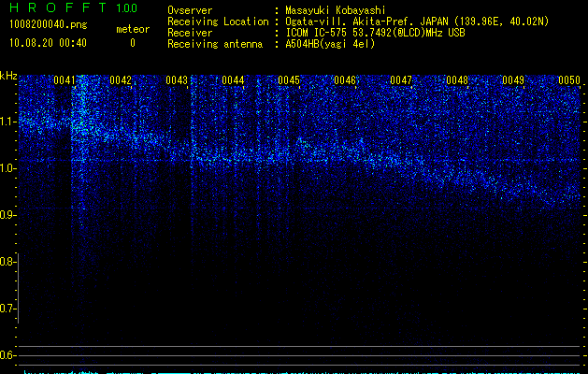
Task: Click time marker 0049
Action: [x=513, y=80]
